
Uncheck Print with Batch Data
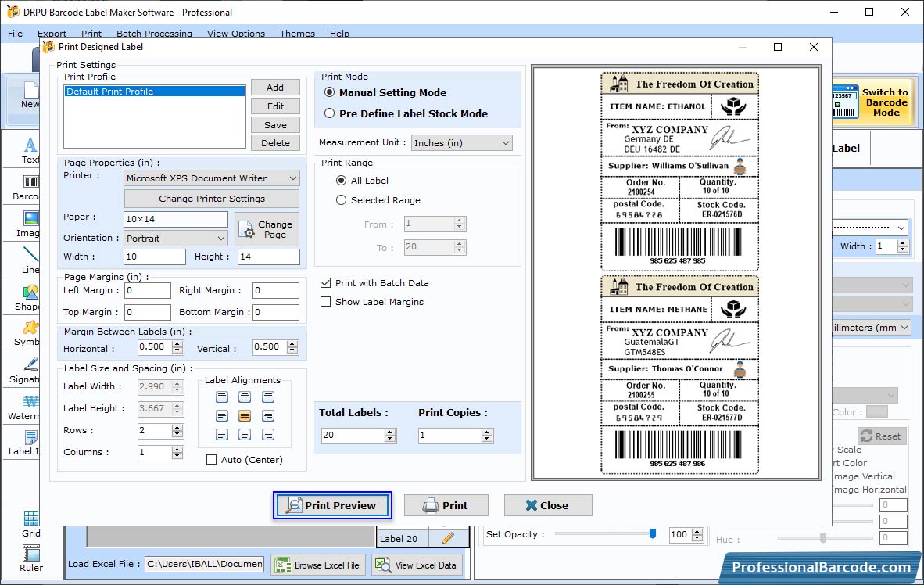(325, 283)
